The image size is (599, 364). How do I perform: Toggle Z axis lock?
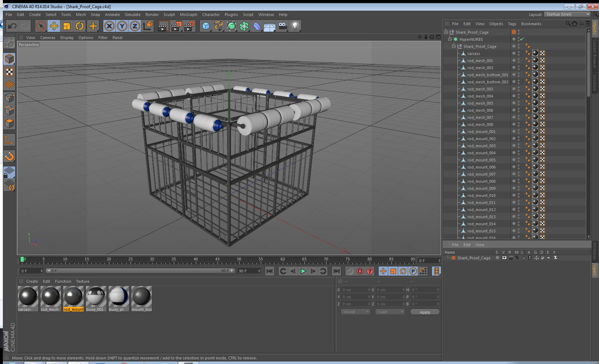(135, 26)
